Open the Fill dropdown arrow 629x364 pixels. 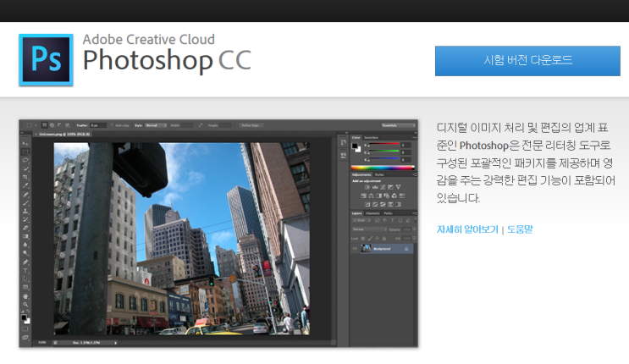point(414,239)
